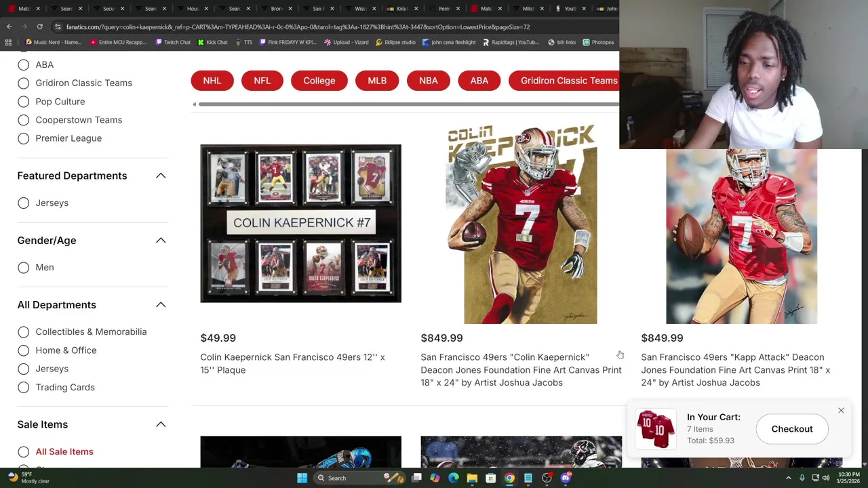Click the red jersey cart thumbnail
868x488 pixels.
click(x=656, y=428)
